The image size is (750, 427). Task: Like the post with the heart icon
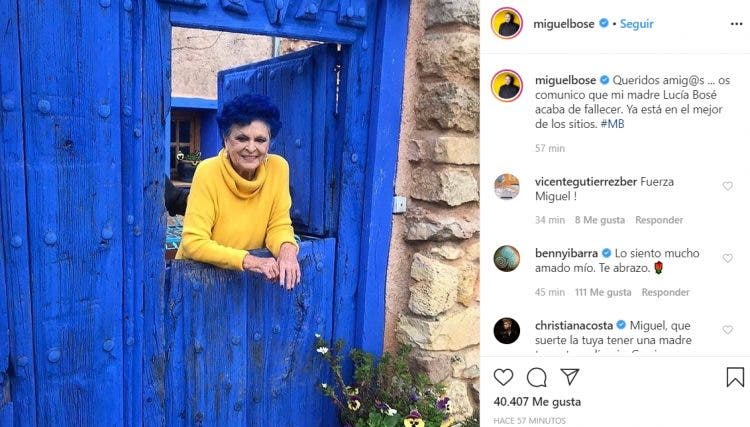503,377
